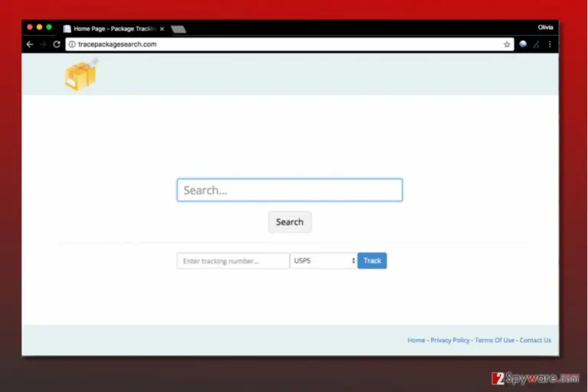
Task: Close the window with the red button
Action: pyautogui.click(x=30, y=27)
